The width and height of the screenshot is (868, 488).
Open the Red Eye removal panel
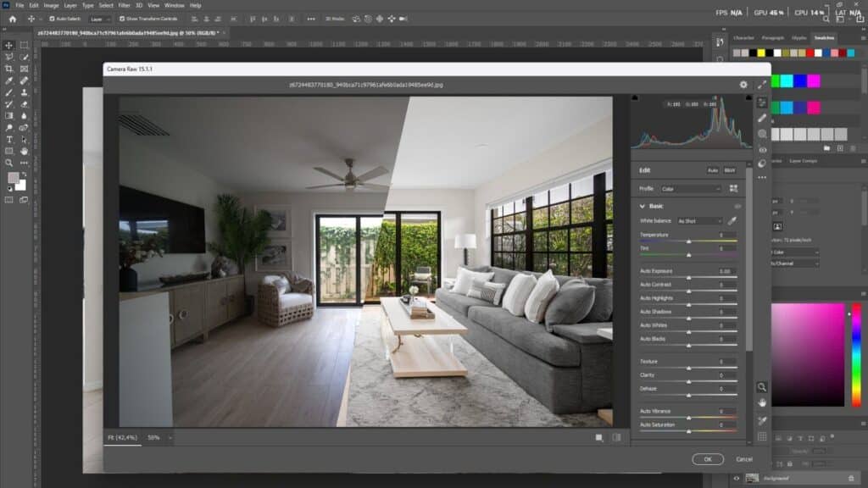(x=762, y=150)
